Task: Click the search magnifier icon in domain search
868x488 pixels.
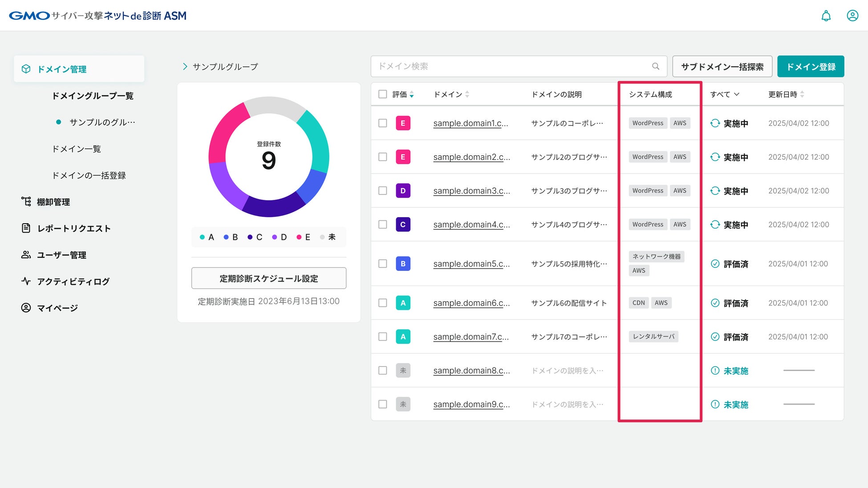Action: (x=655, y=66)
